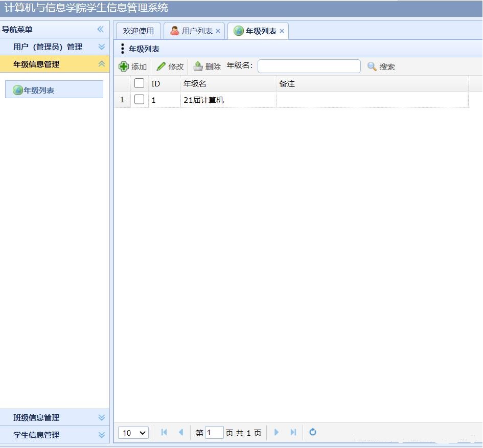Select the checkbox for row 21届计算机
Screen dimensions: 483x448
click(139, 100)
